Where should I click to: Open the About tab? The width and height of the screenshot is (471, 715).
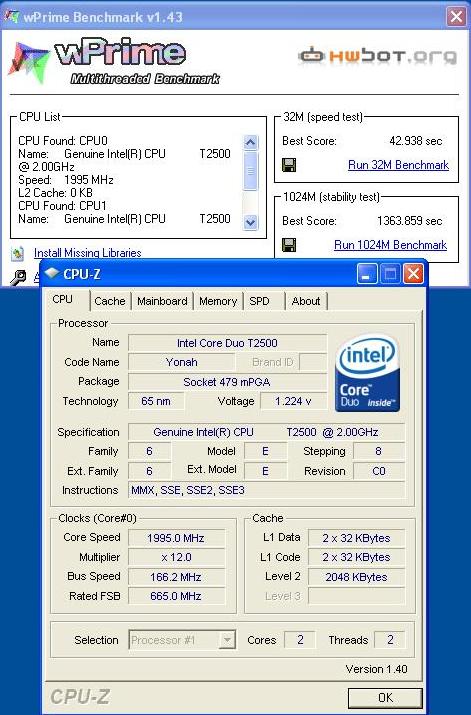[306, 301]
